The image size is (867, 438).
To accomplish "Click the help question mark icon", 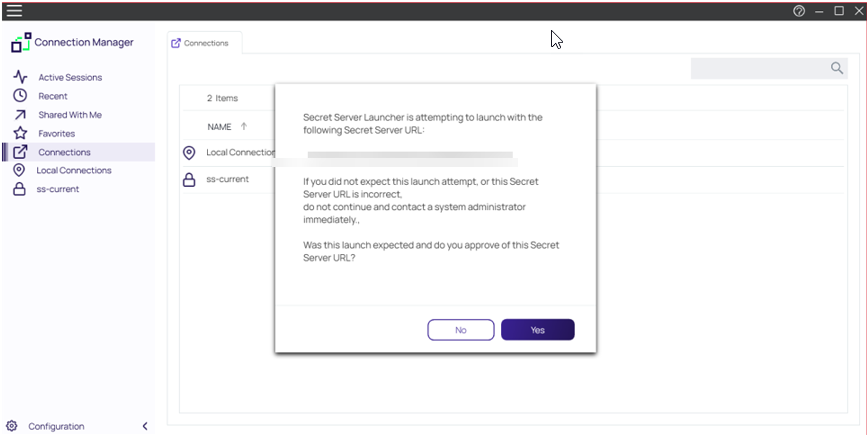I will coord(798,11).
